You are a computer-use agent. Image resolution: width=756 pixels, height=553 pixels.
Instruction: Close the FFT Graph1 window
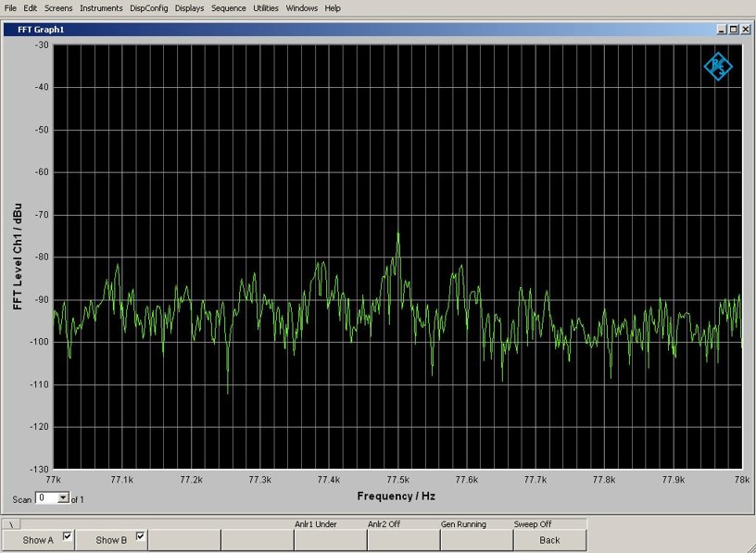click(746, 30)
